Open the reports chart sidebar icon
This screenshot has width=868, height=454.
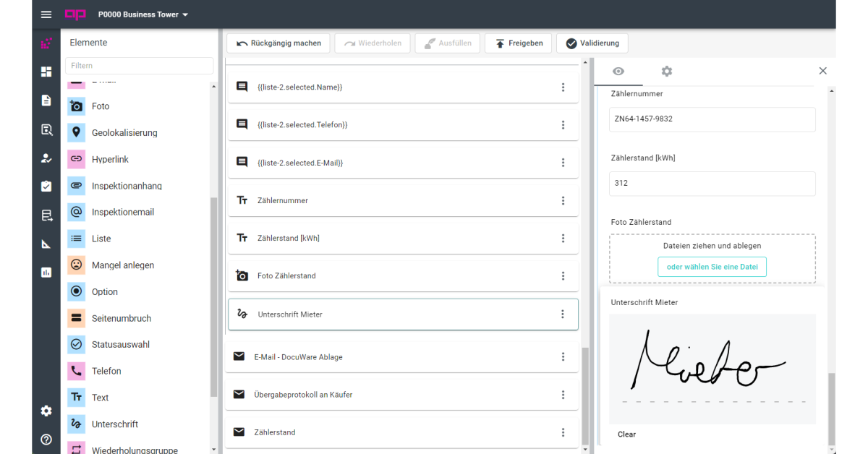coord(46,273)
